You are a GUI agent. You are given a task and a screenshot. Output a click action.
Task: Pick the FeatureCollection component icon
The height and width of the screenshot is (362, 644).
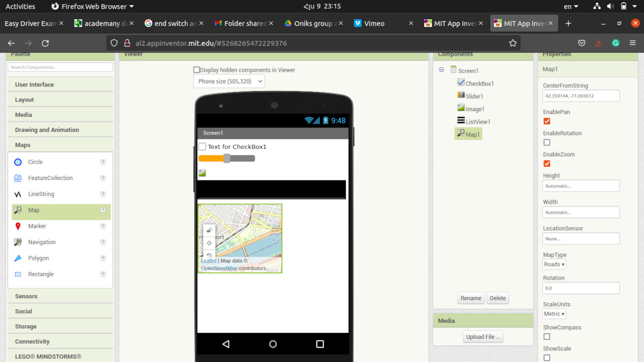(x=18, y=178)
